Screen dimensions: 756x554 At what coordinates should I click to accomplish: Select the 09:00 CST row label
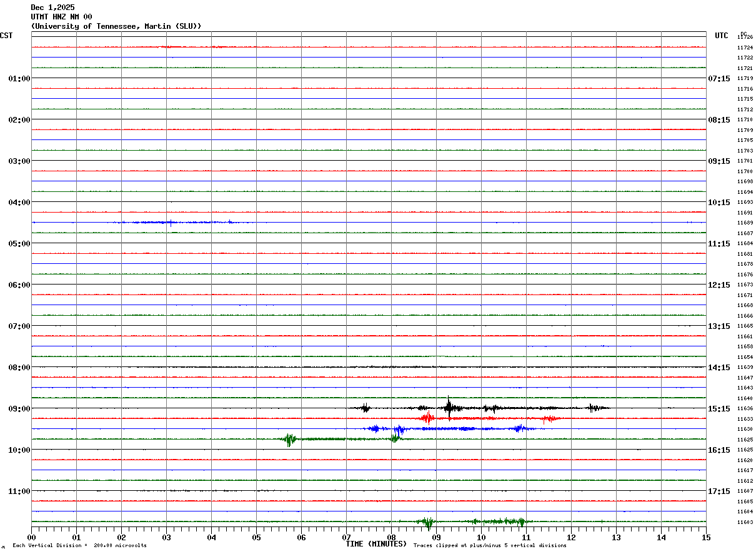click(x=19, y=409)
